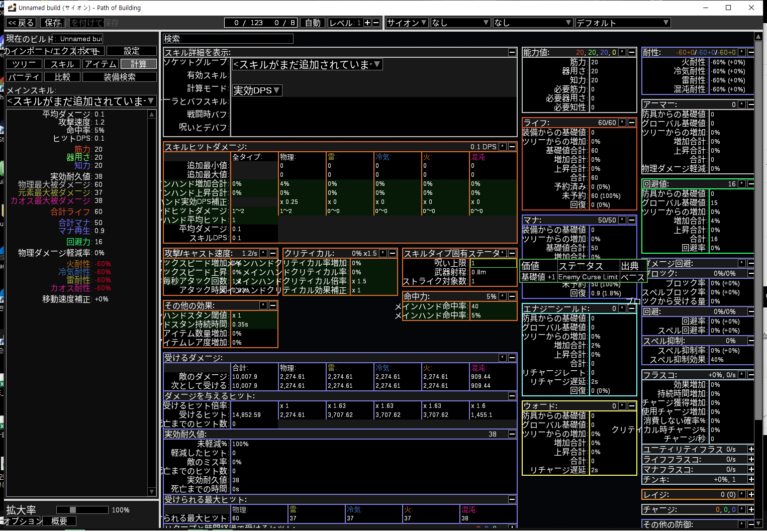Click the caret button beside 0.1 DPS

503,147
